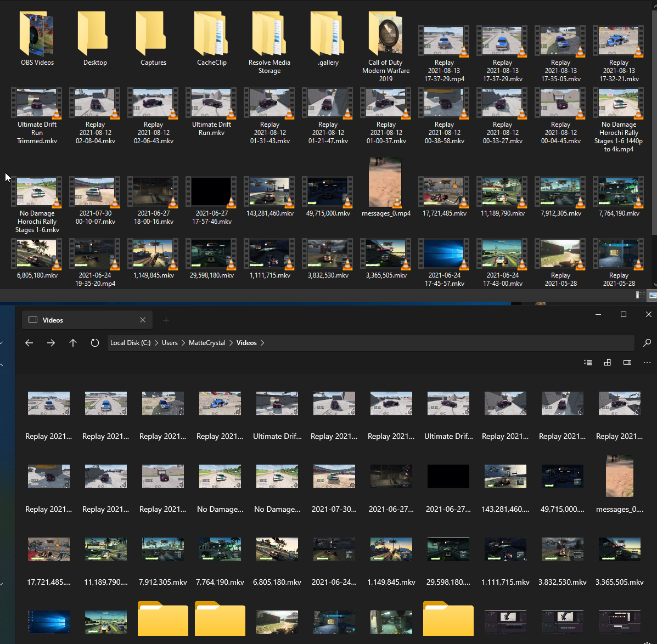657x644 pixels.
Task: Open the more options ellipsis menu
Action: [x=647, y=363]
